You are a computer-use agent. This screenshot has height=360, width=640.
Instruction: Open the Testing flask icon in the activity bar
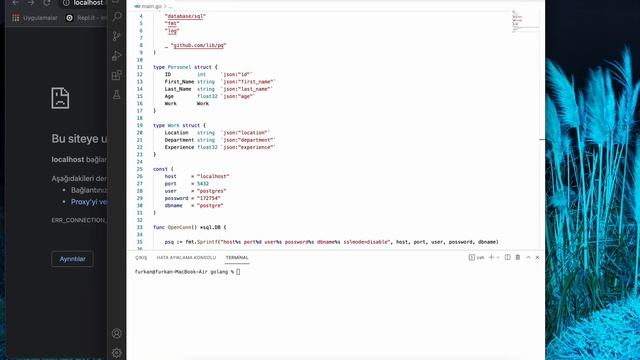point(117,95)
